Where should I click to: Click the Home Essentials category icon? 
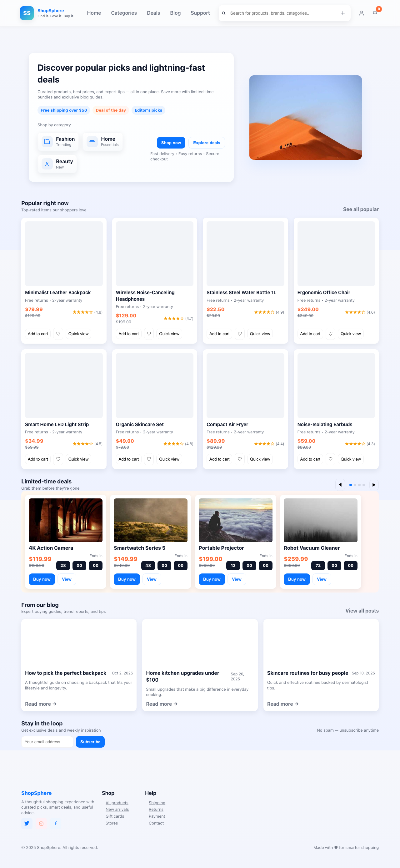coord(92,142)
